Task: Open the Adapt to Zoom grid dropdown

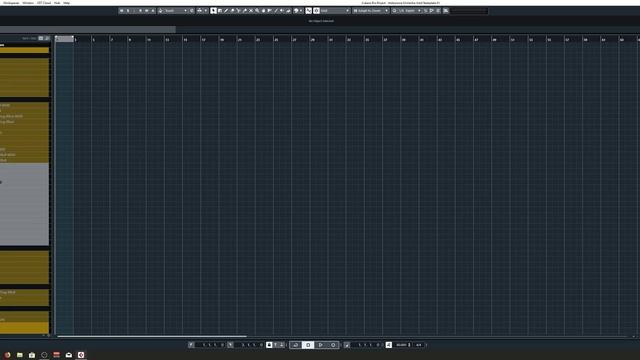Action: [x=371, y=11]
